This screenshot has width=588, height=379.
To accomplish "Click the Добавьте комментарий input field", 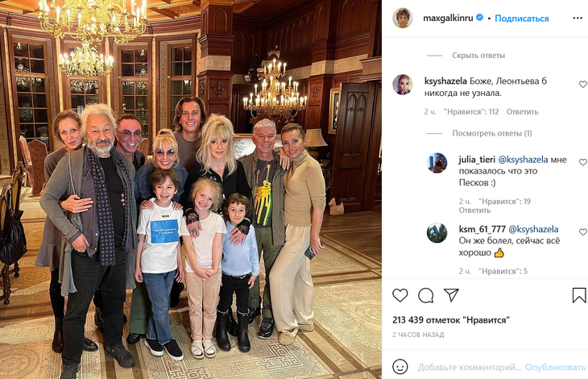I will [469, 367].
